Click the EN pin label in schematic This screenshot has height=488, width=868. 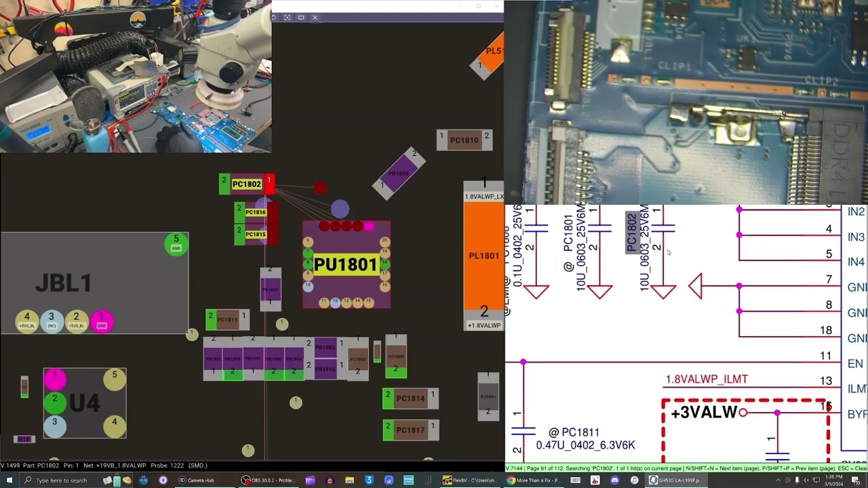pos(855,364)
